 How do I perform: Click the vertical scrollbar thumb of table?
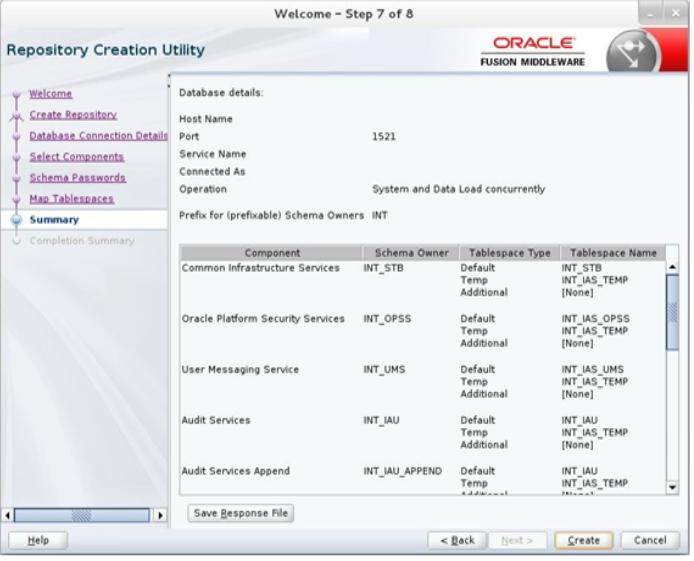click(x=672, y=312)
